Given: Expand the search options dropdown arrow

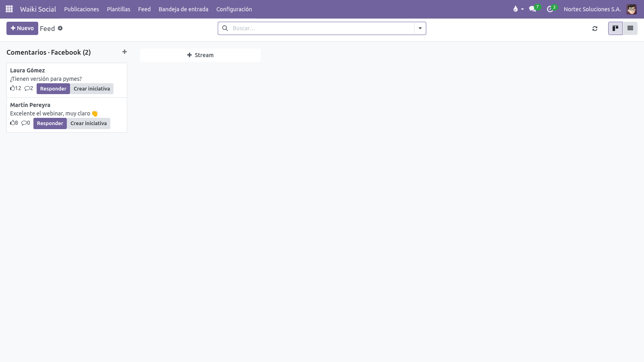Looking at the screenshot, I should pos(420,28).
